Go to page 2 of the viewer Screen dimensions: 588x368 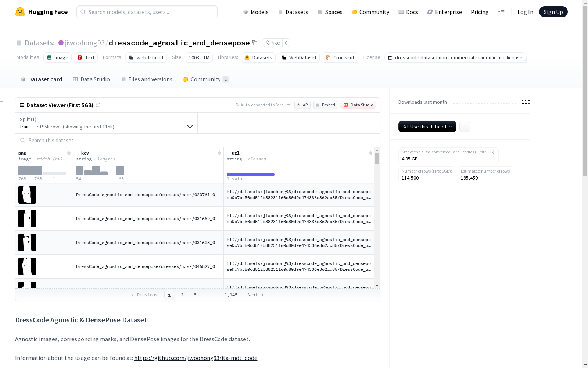[182, 295]
